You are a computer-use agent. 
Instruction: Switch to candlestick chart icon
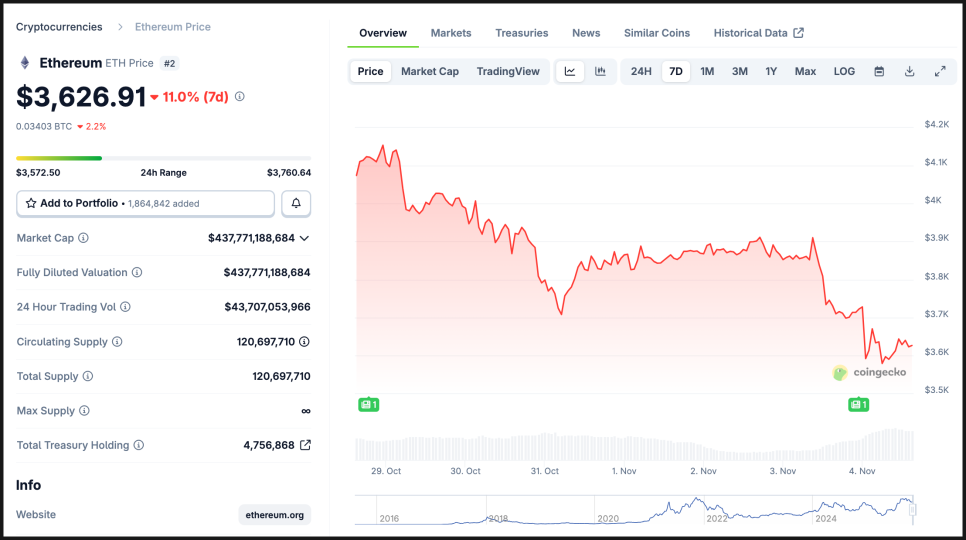coord(600,71)
